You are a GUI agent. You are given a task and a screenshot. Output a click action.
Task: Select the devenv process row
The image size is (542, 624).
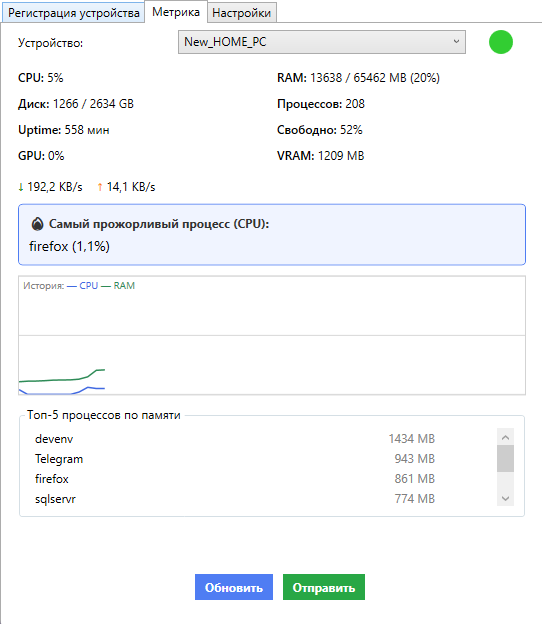click(235, 439)
